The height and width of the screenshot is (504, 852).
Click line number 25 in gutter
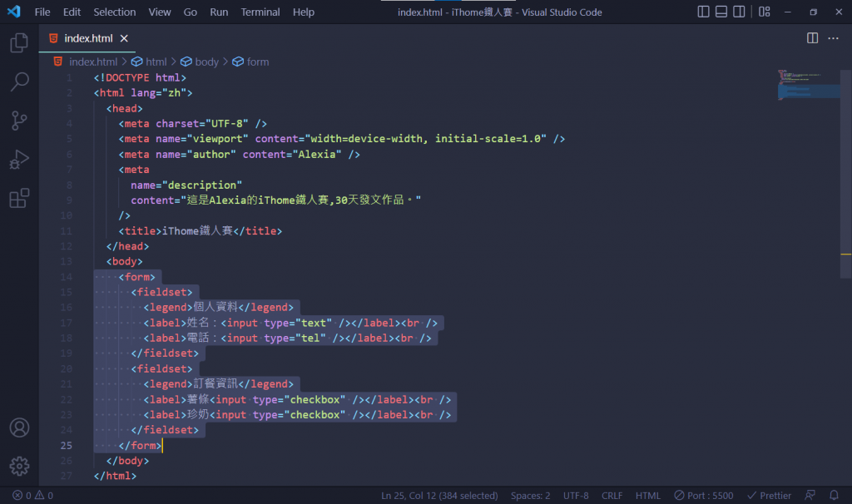[66, 445]
